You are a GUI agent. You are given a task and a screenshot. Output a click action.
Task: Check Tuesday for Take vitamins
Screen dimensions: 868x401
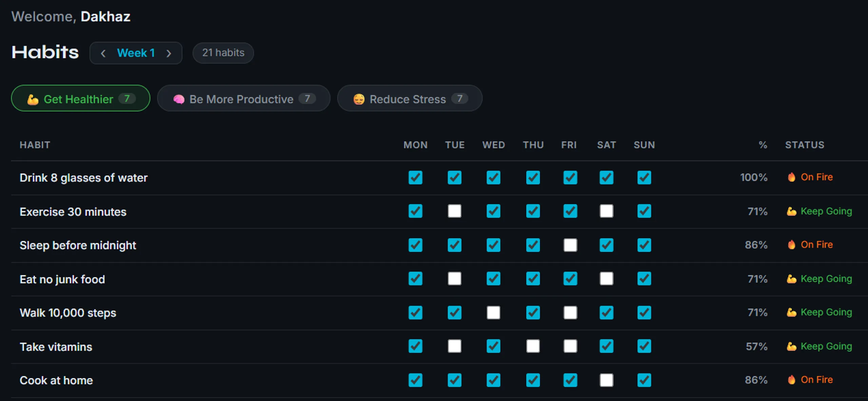[454, 346]
